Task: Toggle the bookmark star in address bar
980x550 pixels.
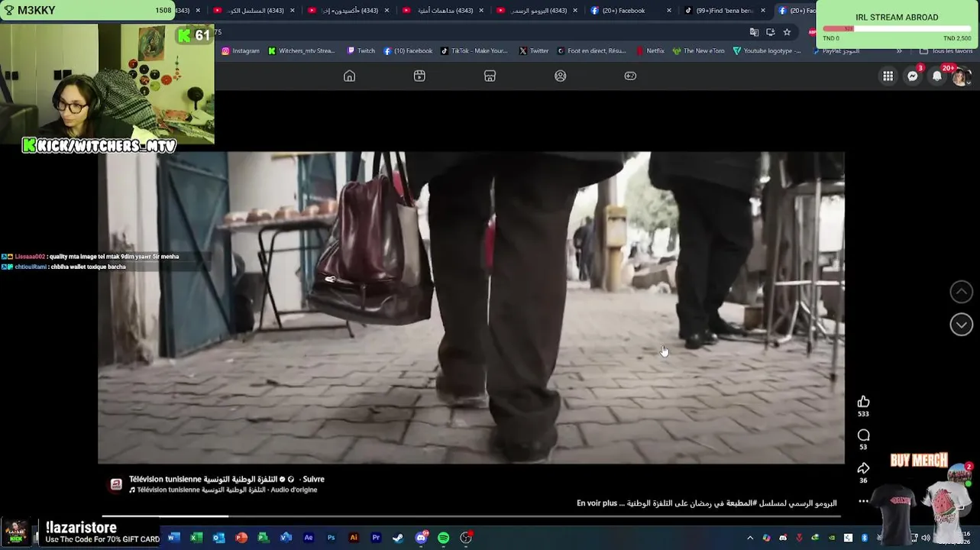Action: [787, 32]
